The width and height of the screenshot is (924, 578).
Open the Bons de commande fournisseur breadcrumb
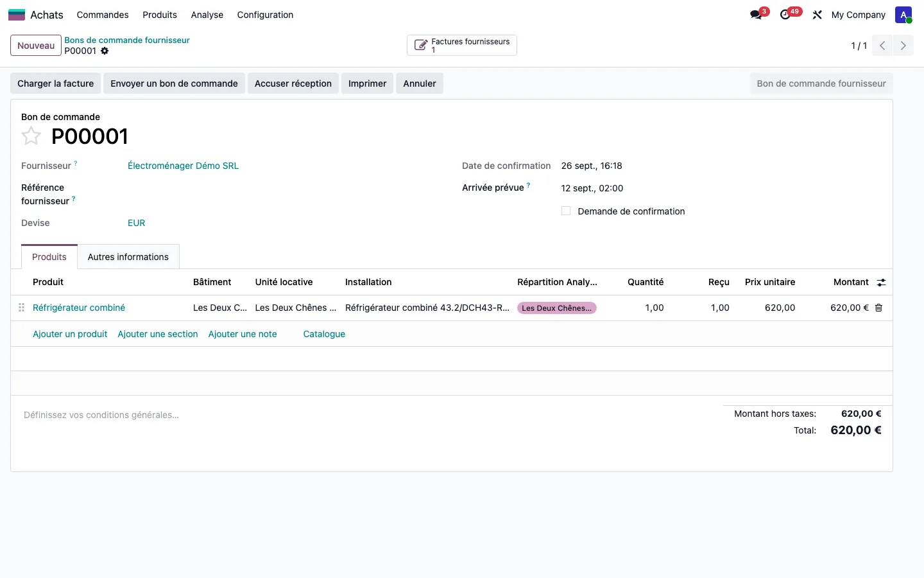click(x=127, y=40)
